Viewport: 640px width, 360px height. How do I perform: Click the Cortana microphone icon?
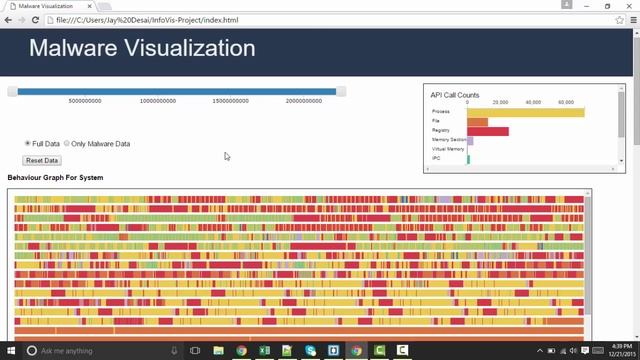[174, 351]
